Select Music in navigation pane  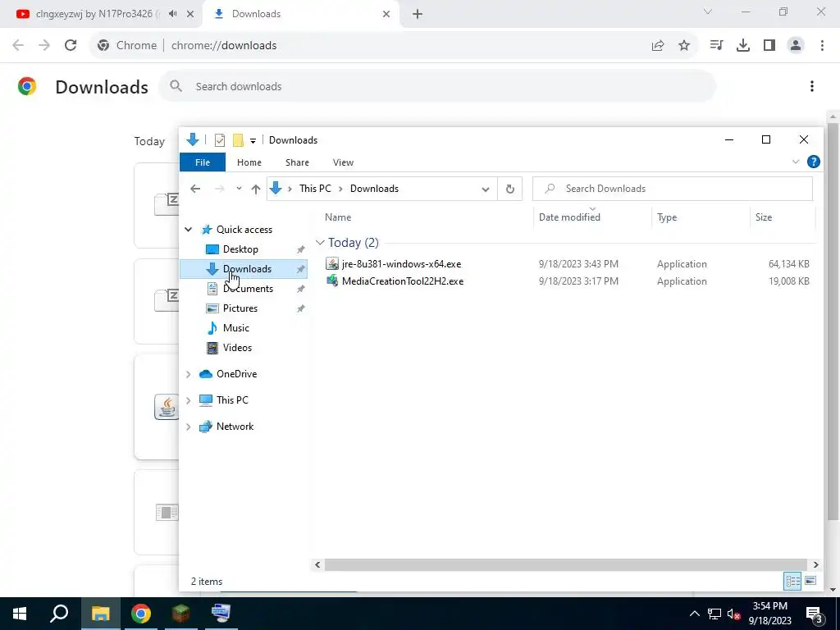point(235,328)
